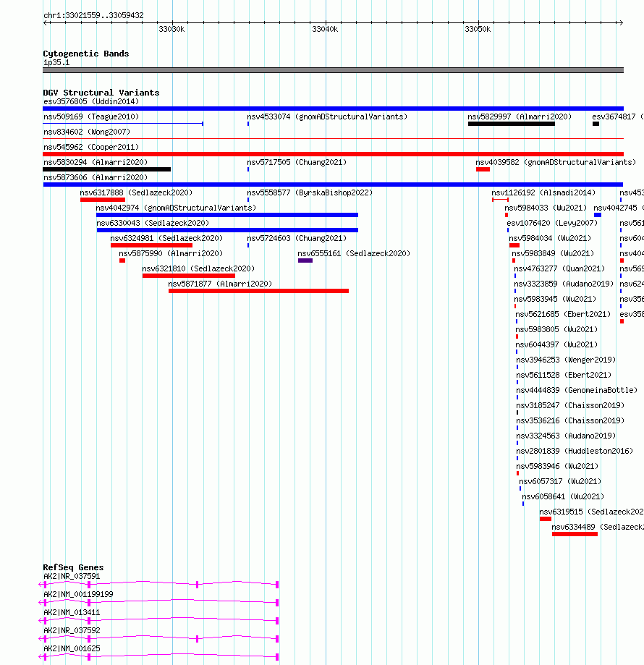
Task: Select AK2|NM_001625 transcript label
Action: [x=72, y=649]
